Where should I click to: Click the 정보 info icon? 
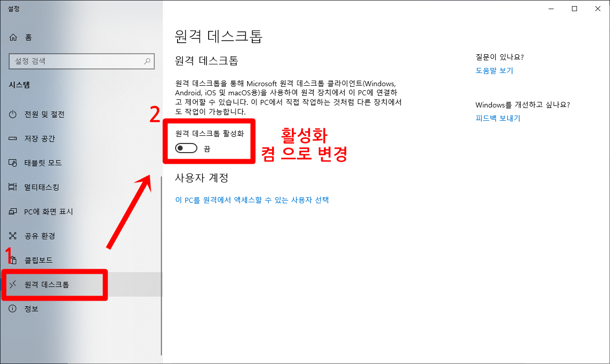(x=13, y=309)
